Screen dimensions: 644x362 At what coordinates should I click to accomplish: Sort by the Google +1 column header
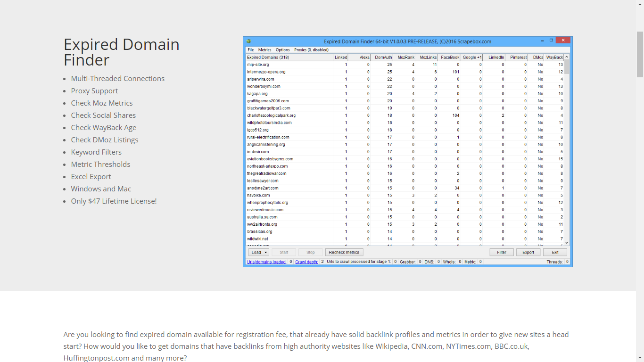(x=471, y=57)
